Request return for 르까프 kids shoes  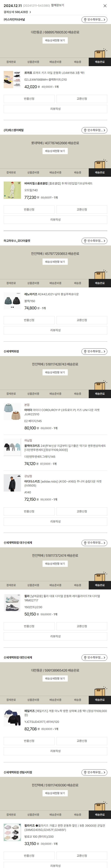[29, 99]
